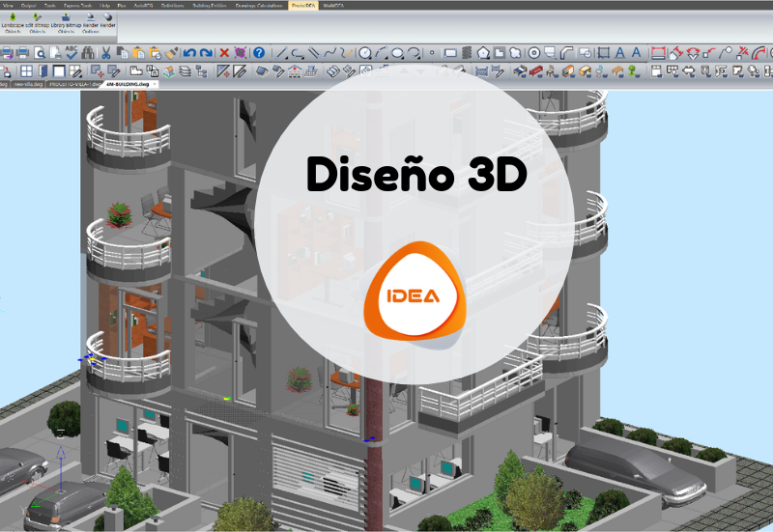Switch to the neo-villa.dwg file tab
Screen dimensions: 773x532
click(x=28, y=84)
